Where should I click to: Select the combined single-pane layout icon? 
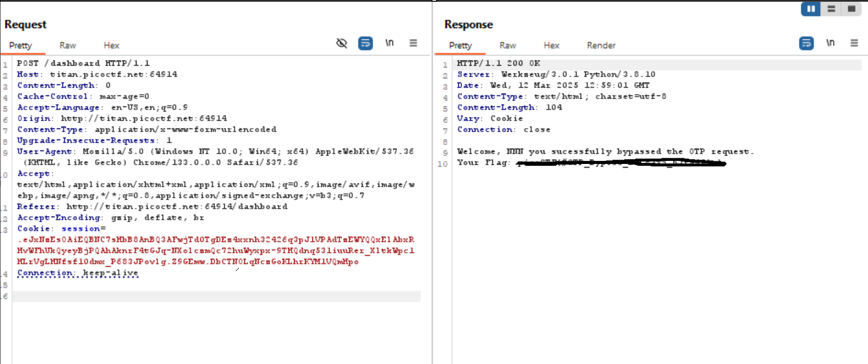tap(851, 9)
